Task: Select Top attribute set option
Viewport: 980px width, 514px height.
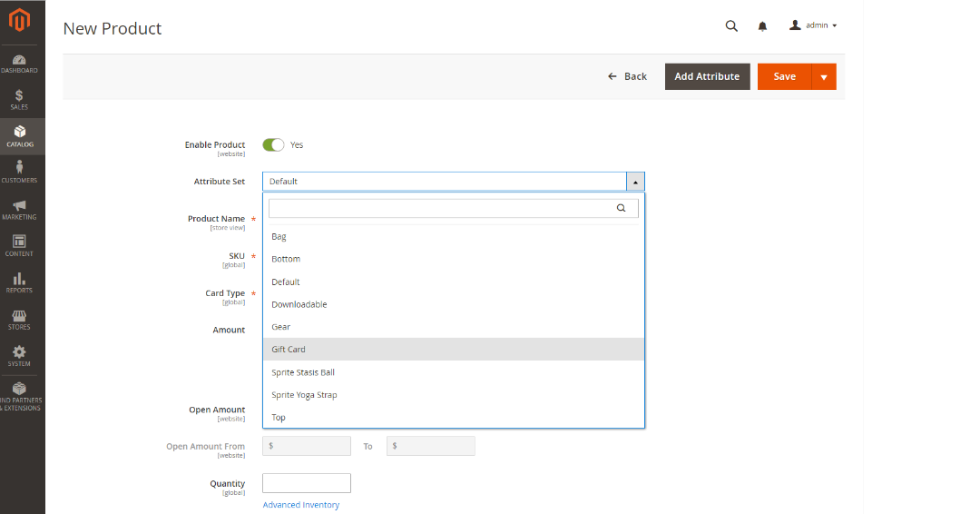Action: [x=453, y=418]
